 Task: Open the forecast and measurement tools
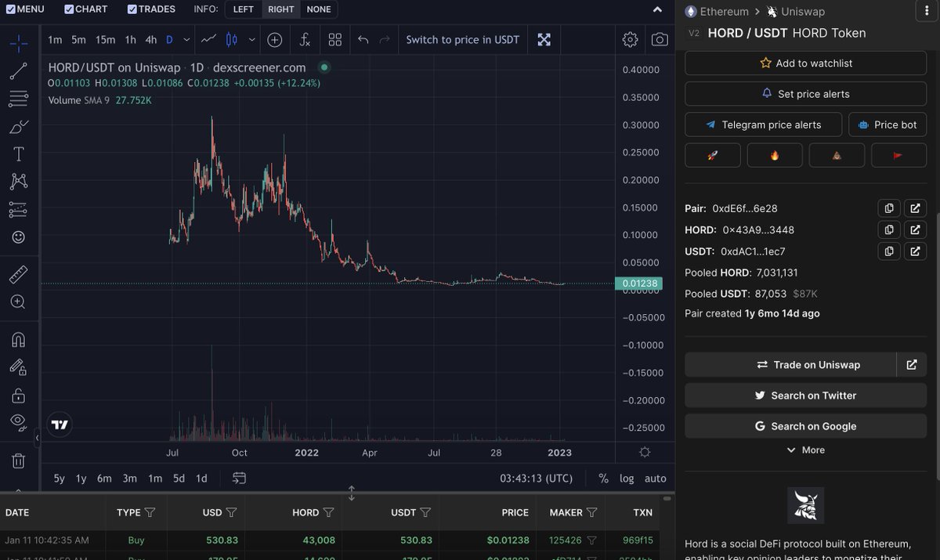point(19,209)
